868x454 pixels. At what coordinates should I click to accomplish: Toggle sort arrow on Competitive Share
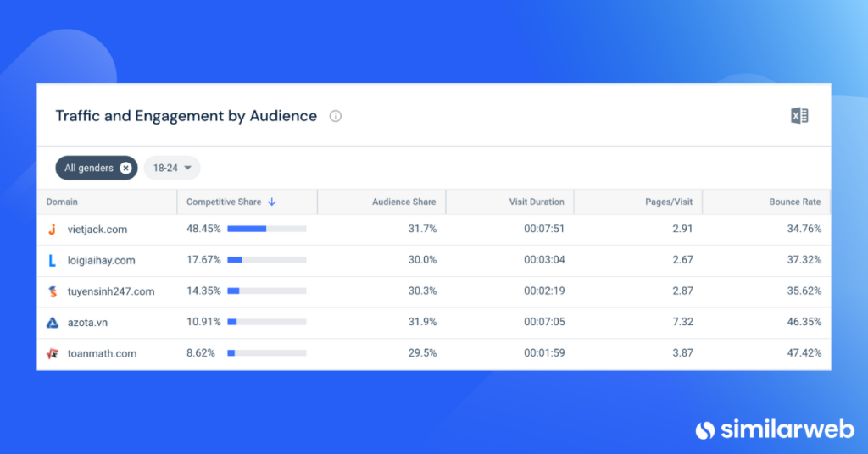pos(272,202)
